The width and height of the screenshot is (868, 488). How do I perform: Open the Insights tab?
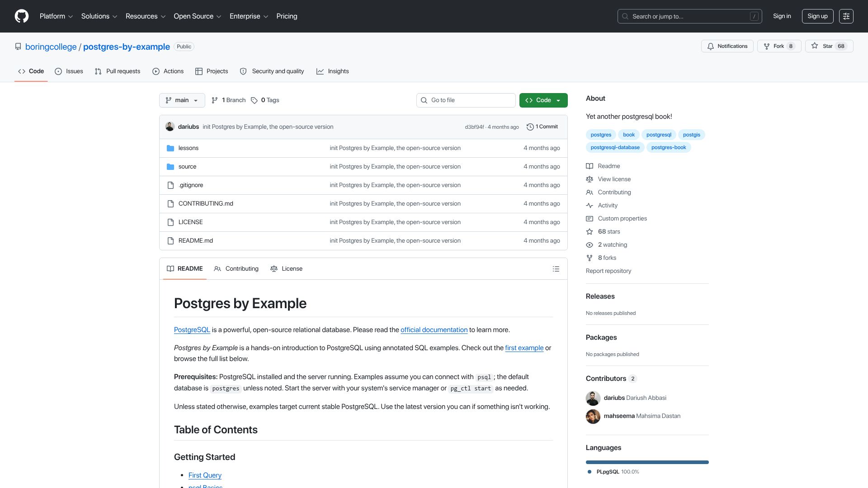click(x=333, y=71)
